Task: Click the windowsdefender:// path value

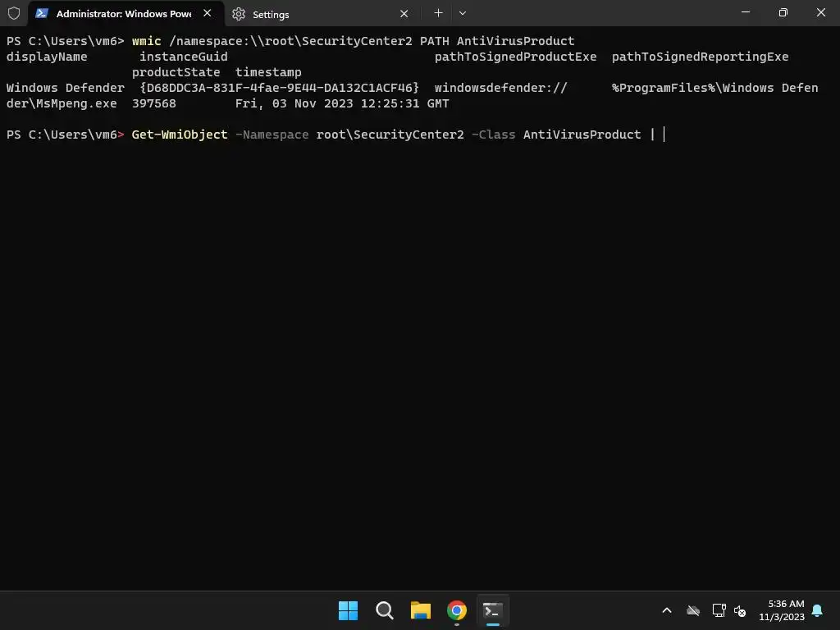Action: [501, 87]
